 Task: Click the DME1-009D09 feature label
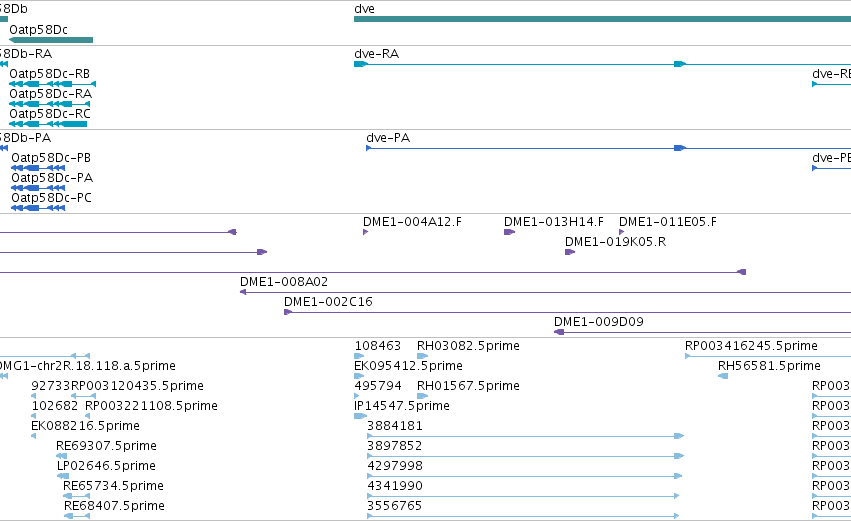coord(599,322)
